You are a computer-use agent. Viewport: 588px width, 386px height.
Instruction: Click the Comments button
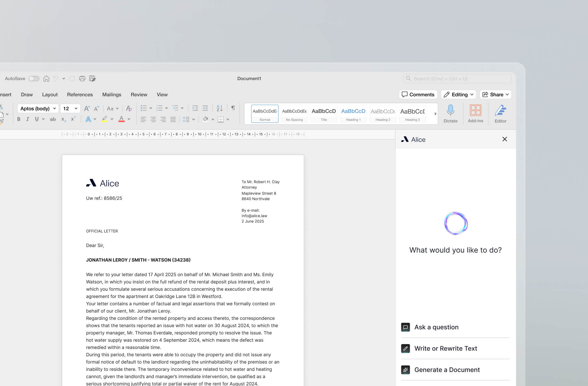click(418, 95)
